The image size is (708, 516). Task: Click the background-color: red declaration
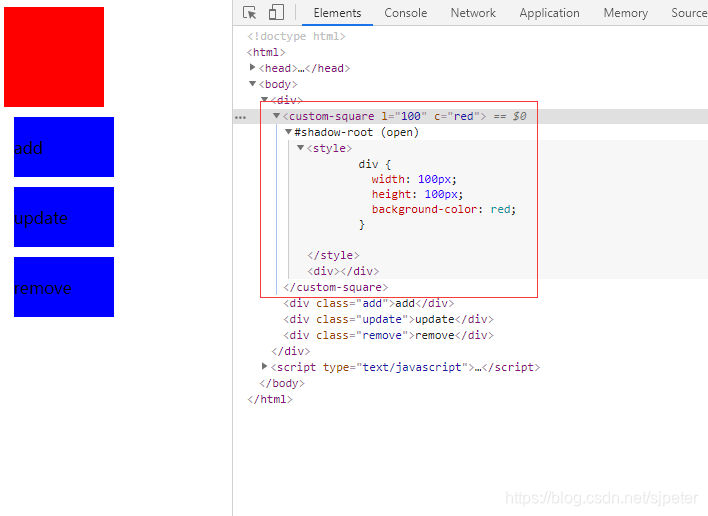coord(444,209)
